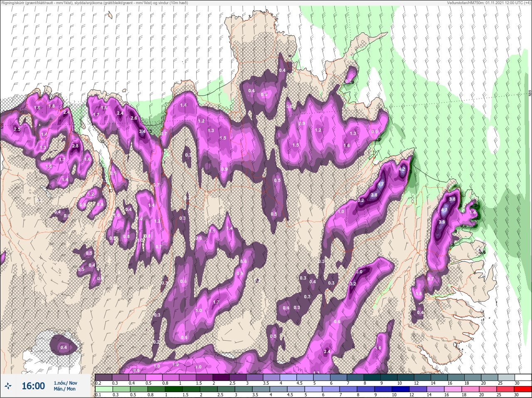Image resolution: width=532 pixels, height=398 pixels.
Task: Click the 3.4 precipitation value on the map
Action: tap(142, 131)
